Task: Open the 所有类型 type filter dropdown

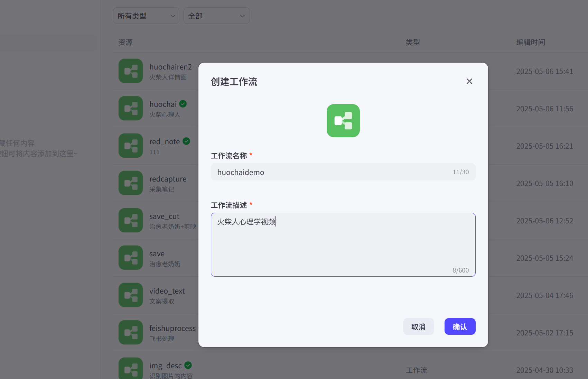Action: (x=146, y=16)
